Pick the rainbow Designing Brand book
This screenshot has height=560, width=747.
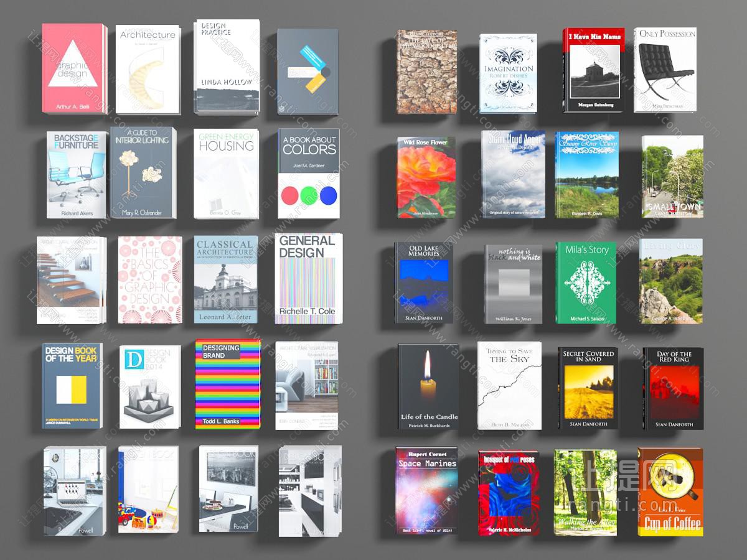pos(227,384)
